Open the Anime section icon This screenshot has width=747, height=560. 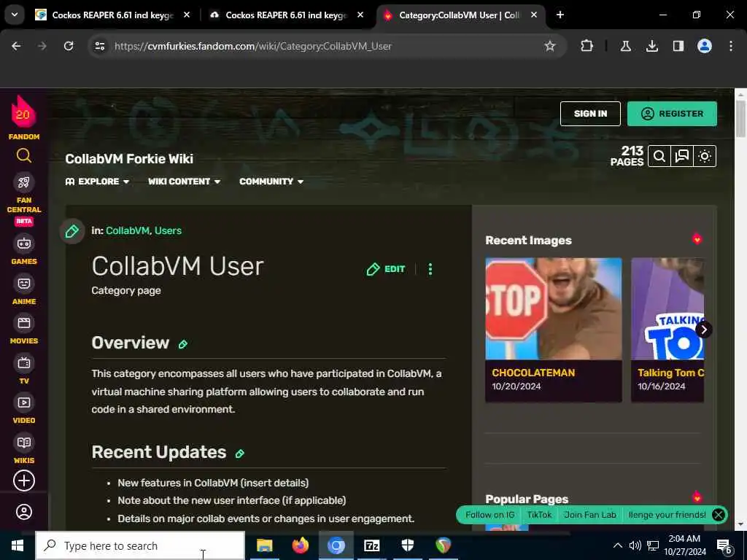tap(24, 284)
